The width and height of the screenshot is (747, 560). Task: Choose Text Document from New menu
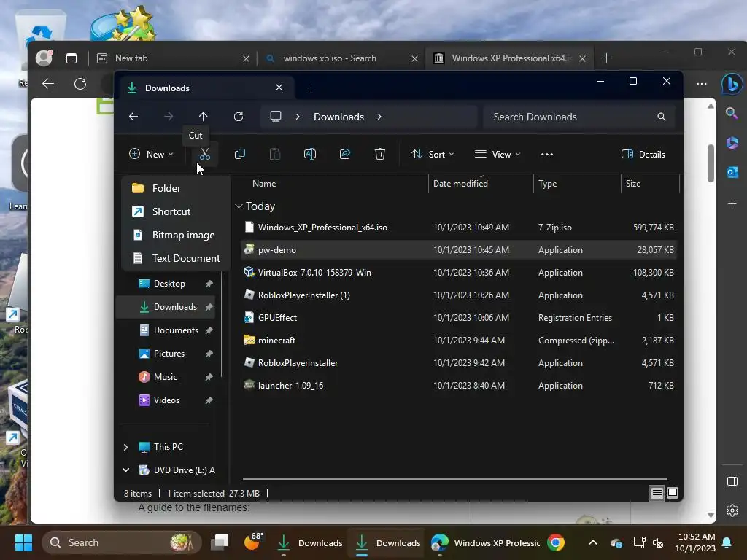tap(176, 258)
